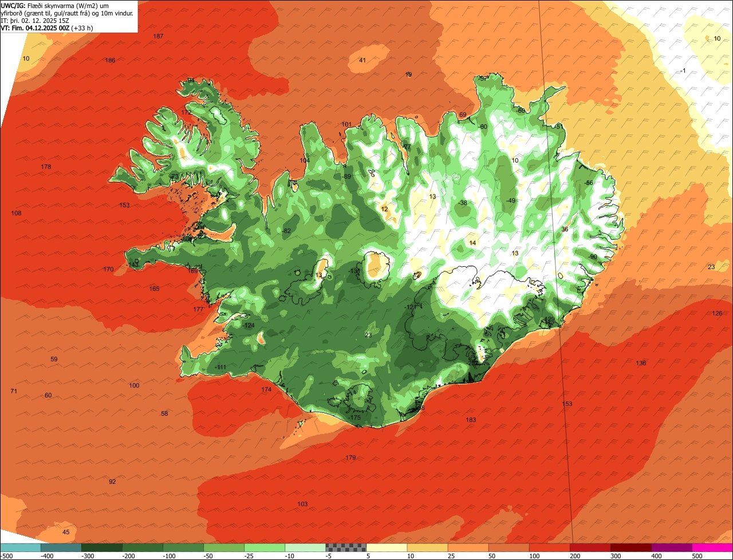Click the flux value -111 on the map

(220, 368)
